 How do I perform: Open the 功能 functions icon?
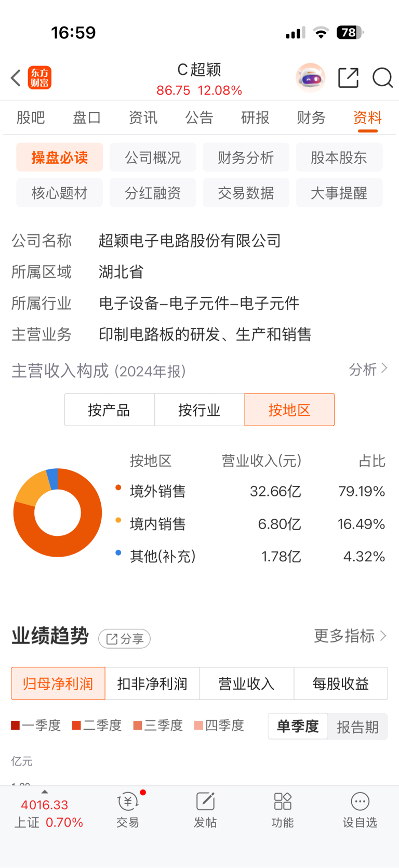point(283,809)
